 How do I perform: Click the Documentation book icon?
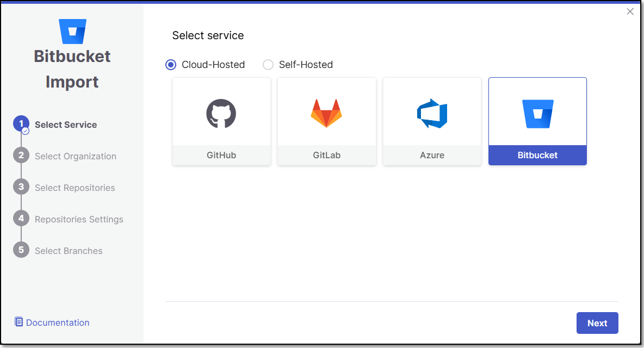pyautogui.click(x=19, y=322)
